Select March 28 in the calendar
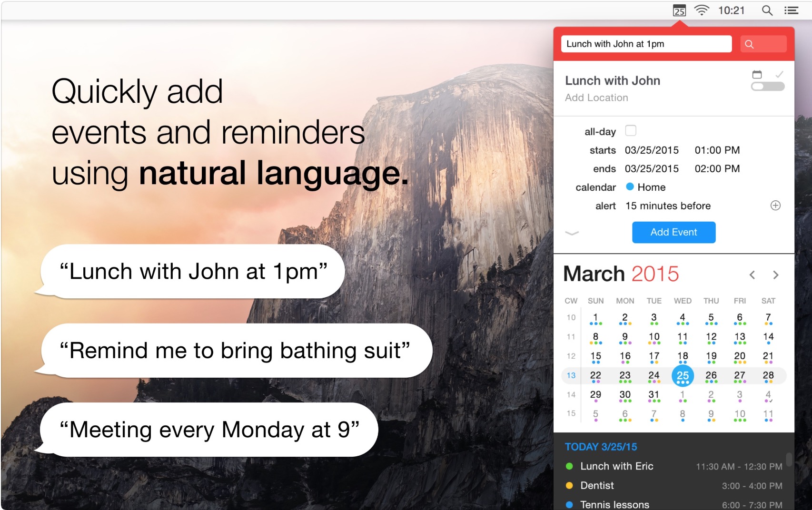The width and height of the screenshot is (812, 510). [x=768, y=376]
